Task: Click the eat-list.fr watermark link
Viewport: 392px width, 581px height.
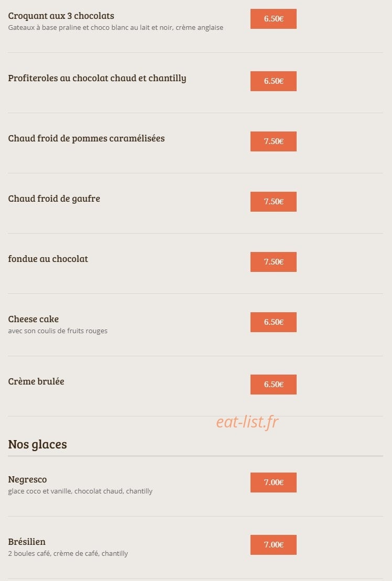Action: coord(247,422)
